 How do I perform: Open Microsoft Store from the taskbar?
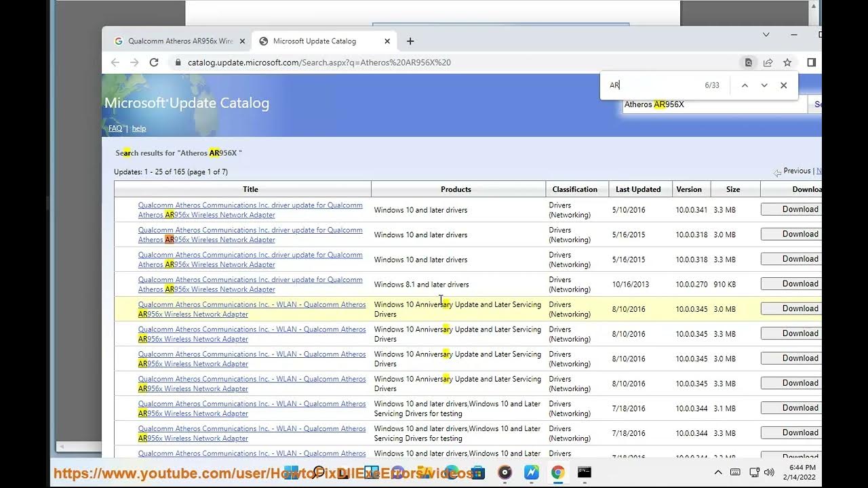click(x=478, y=472)
